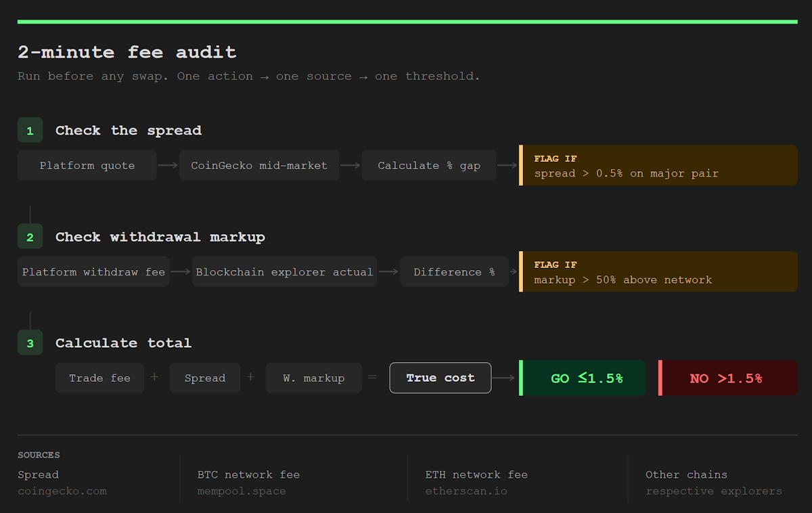Click the True cost box
Image resolution: width=812 pixels, height=513 pixels.
click(x=441, y=378)
